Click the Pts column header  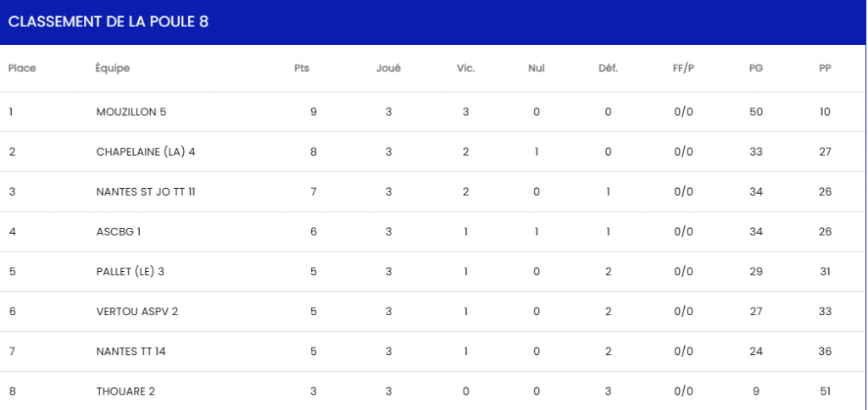[302, 69]
